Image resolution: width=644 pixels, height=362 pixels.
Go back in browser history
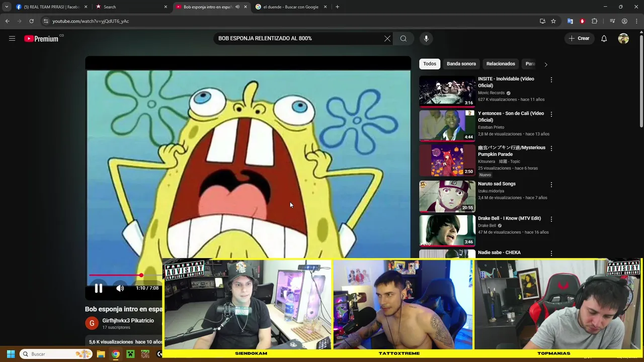click(x=7, y=21)
